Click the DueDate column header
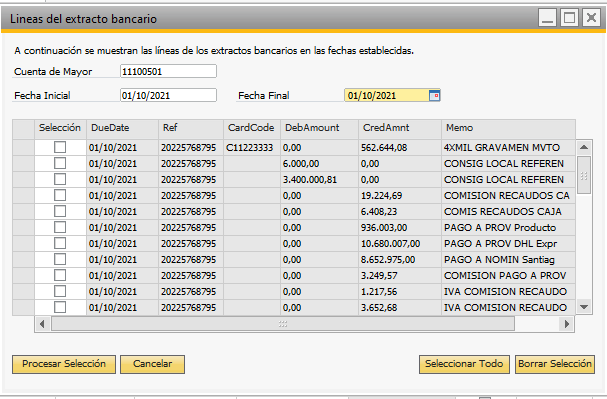This screenshot has height=399, width=607. (x=122, y=128)
